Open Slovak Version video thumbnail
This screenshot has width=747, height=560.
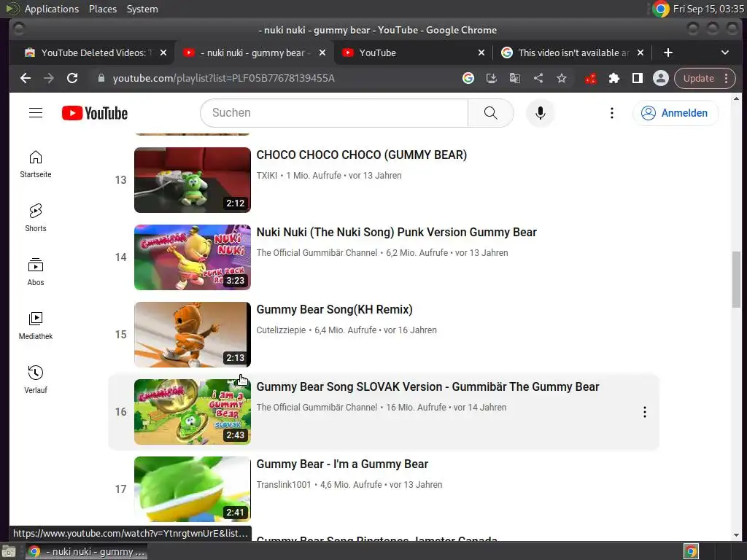(x=193, y=412)
